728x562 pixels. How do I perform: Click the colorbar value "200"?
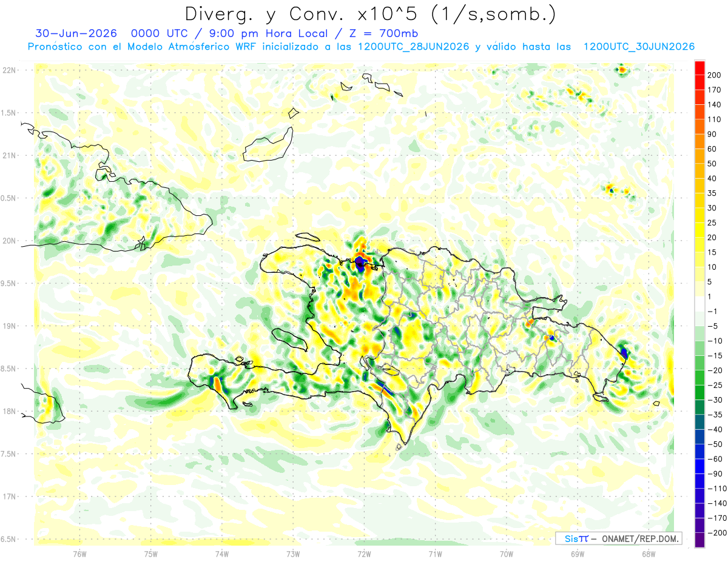(715, 75)
